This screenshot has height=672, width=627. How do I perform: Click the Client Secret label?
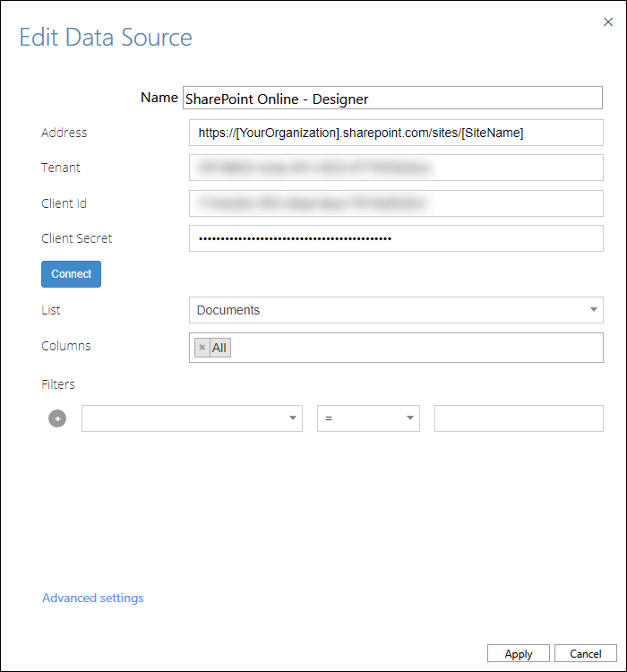point(77,238)
